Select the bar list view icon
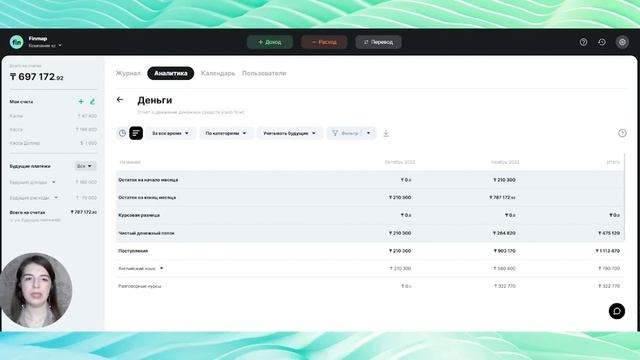The height and width of the screenshot is (360, 640). pyautogui.click(x=136, y=133)
